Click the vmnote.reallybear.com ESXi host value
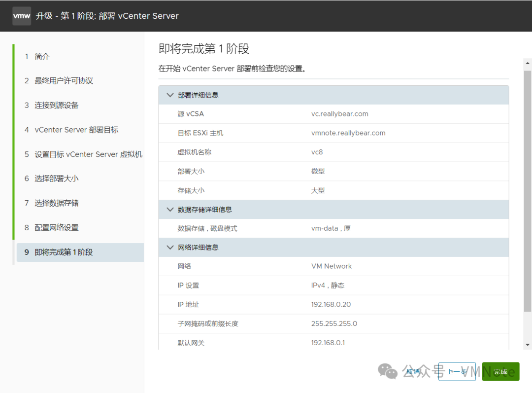The height and width of the screenshot is (393, 532). [348, 133]
